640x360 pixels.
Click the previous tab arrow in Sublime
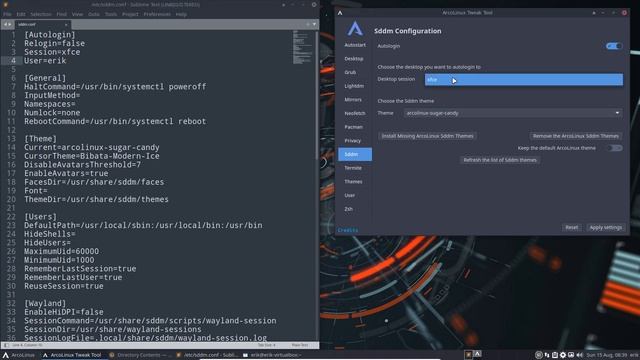(x=5, y=24)
